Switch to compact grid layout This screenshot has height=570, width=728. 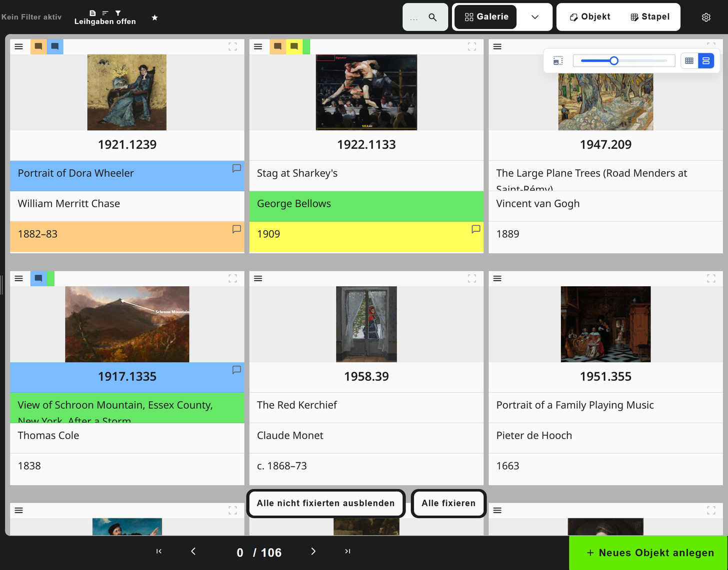pos(689,61)
